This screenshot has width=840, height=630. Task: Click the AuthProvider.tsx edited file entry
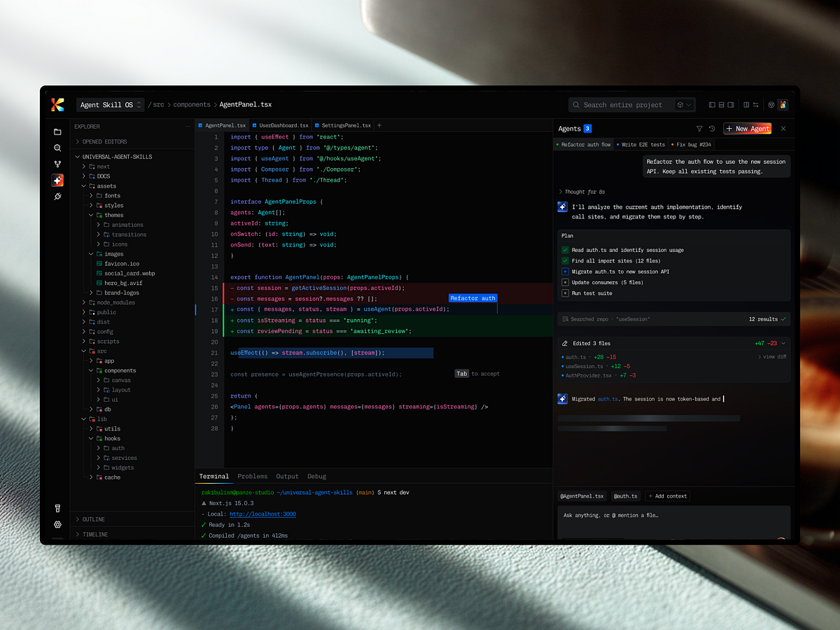coord(598,376)
